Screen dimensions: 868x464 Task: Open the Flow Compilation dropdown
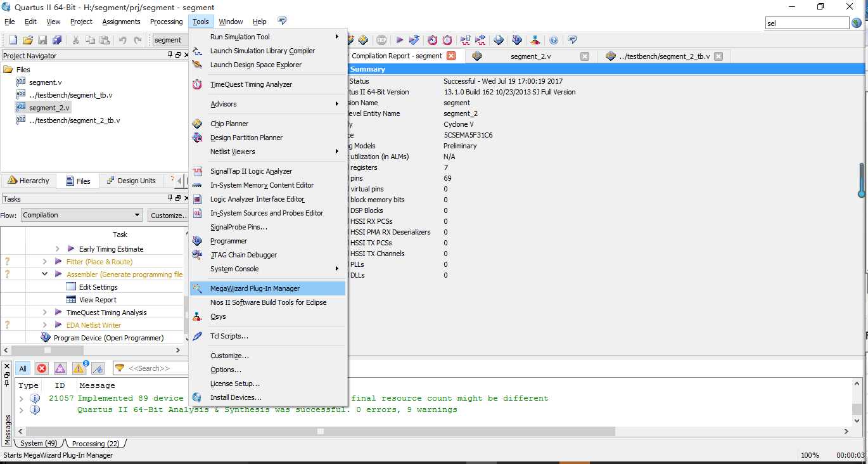click(82, 215)
